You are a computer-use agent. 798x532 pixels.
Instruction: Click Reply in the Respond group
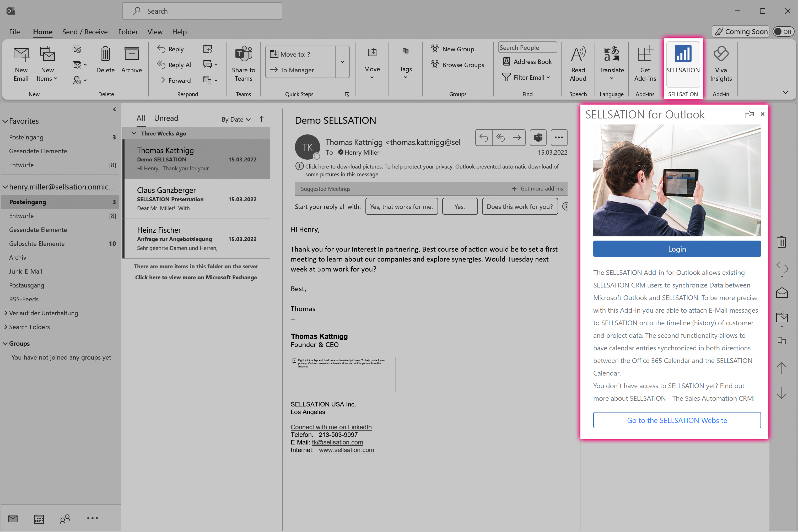171,49
